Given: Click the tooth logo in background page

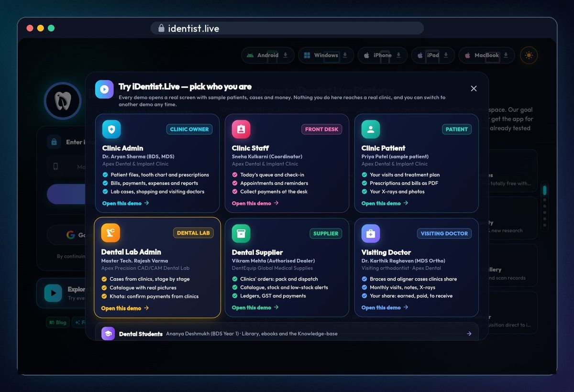Looking at the screenshot, I should pos(63,101).
